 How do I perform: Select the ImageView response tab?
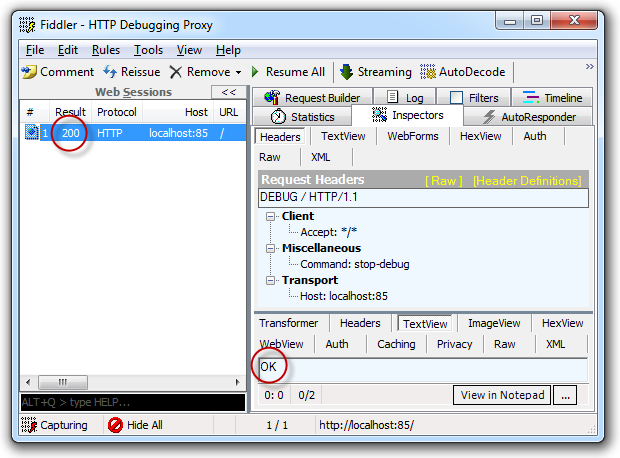tap(494, 324)
